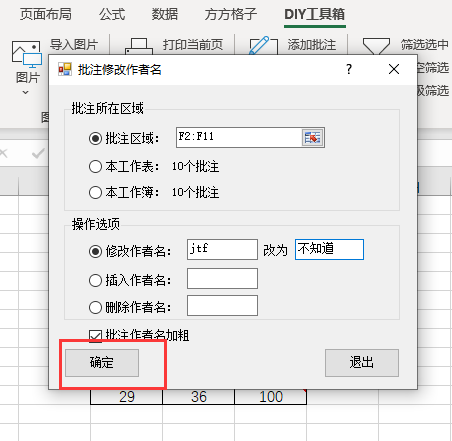Click 添加批注 ribbon command
The image size is (452, 441).
click(x=312, y=44)
